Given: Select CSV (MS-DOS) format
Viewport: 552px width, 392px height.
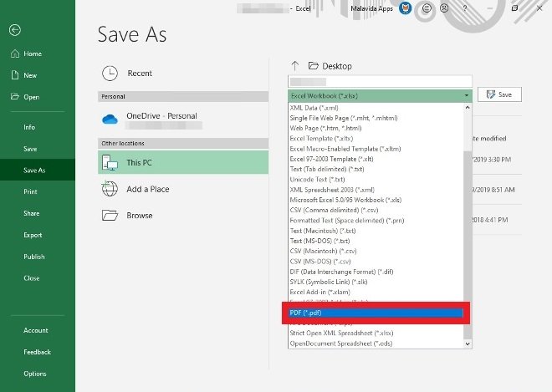Looking at the screenshot, I should click(376, 262).
